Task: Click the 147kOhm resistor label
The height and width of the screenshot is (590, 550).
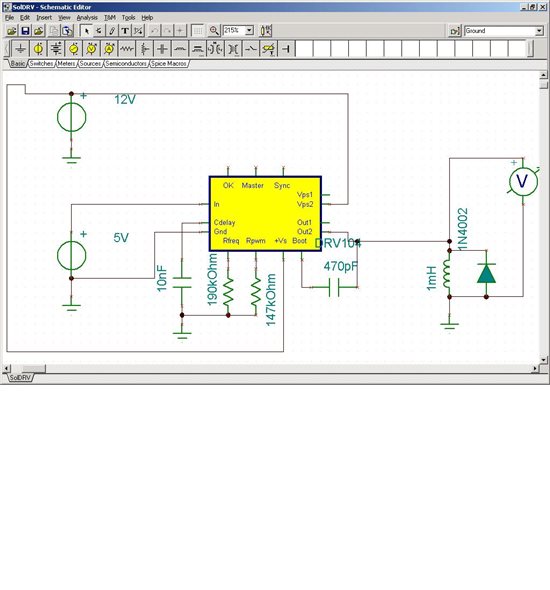Action: pos(271,300)
